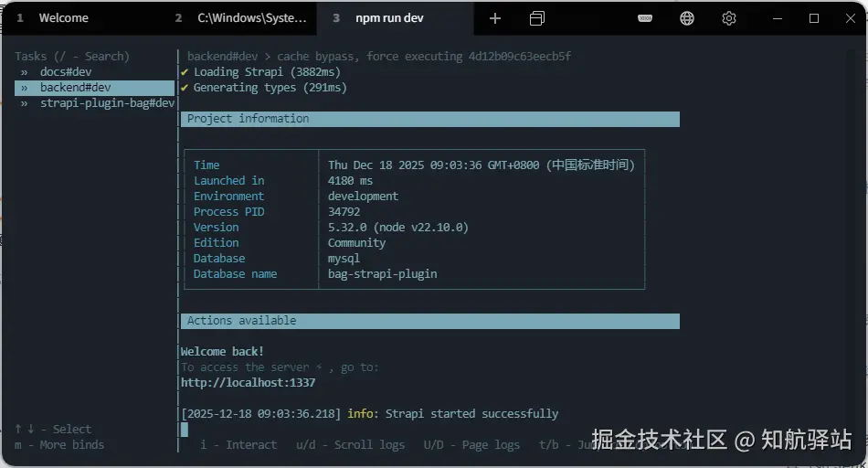The image size is (868, 468).
Task: Select the npm run dev tab
Action: pyautogui.click(x=389, y=18)
